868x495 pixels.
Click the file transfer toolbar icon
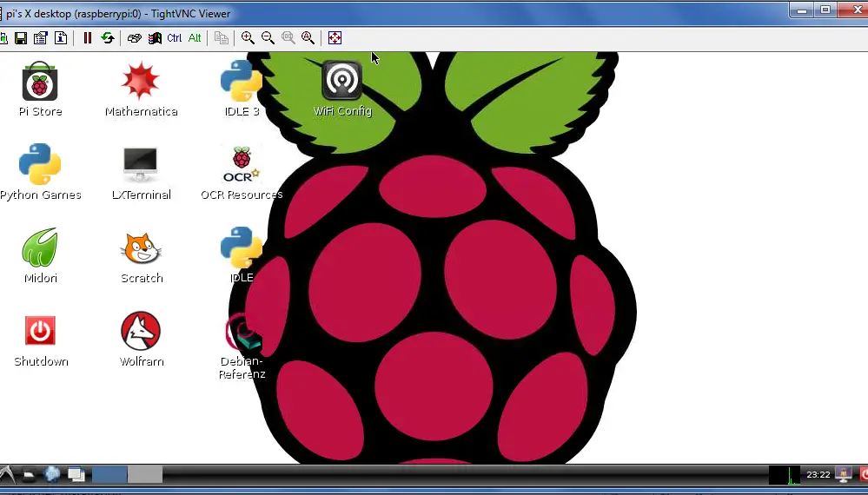pyautogui.click(x=221, y=37)
